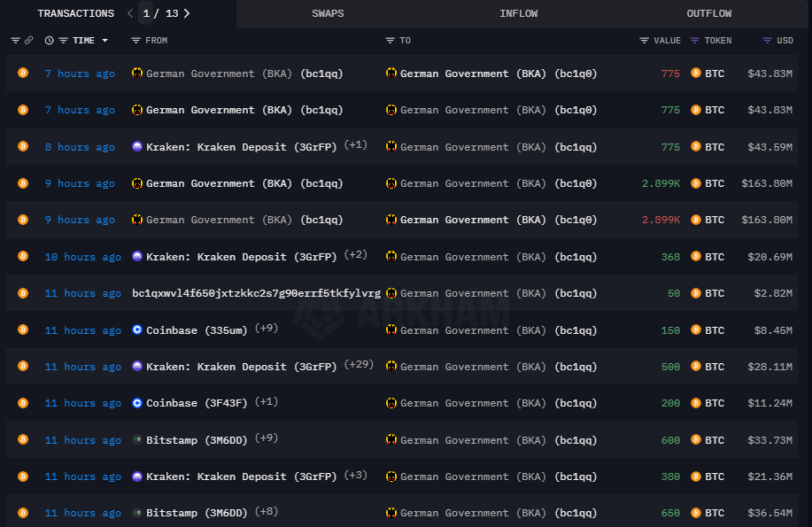The height and width of the screenshot is (527, 812).
Task: Open Coinbase (335um) sender entity
Action: coord(197,330)
